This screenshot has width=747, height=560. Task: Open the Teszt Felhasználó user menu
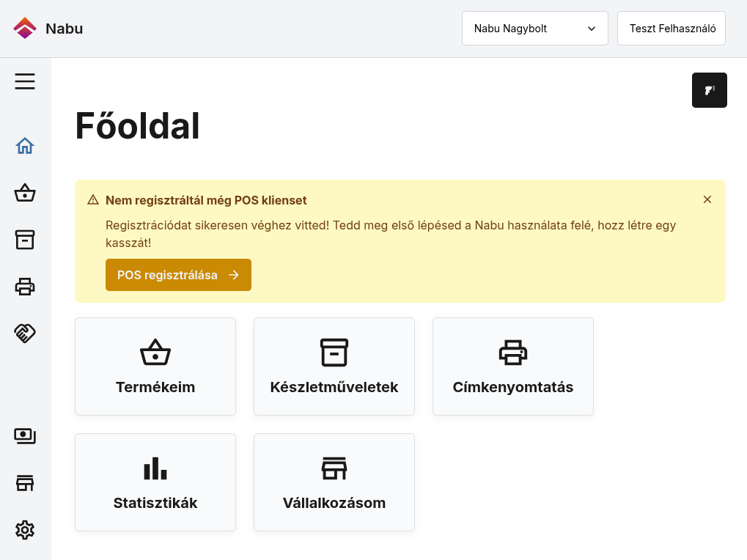(x=671, y=29)
